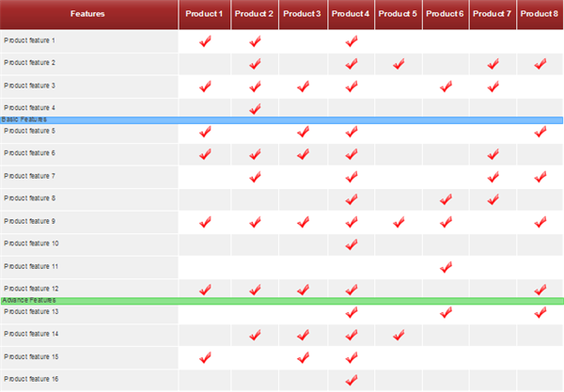Image resolution: width=564 pixels, height=392 pixels.
Task: Select the blue Basic Features section bar
Action: pos(282,120)
